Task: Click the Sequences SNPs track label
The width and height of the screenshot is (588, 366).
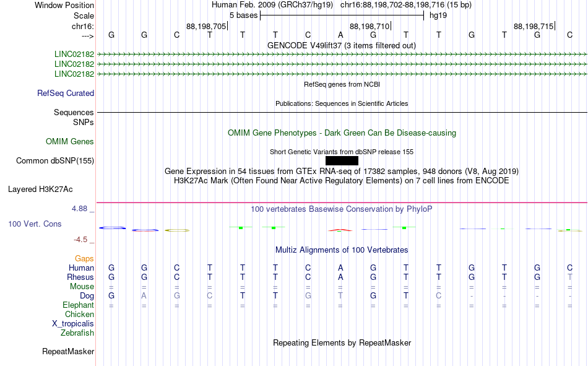Action: [x=74, y=118]
